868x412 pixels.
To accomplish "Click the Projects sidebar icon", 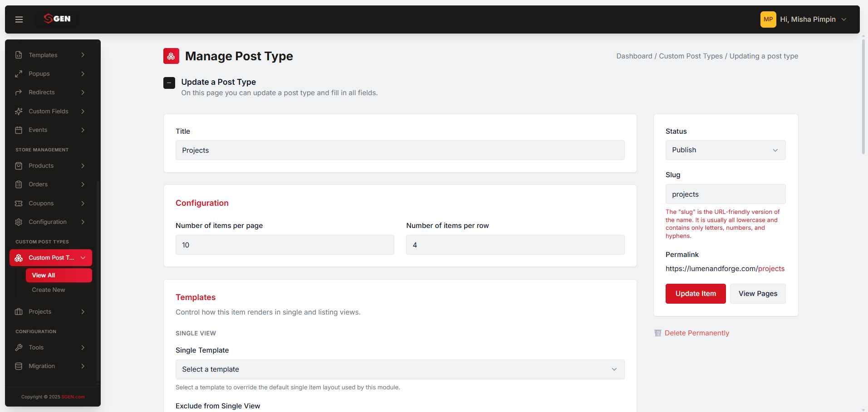I will tap(19, 312).
